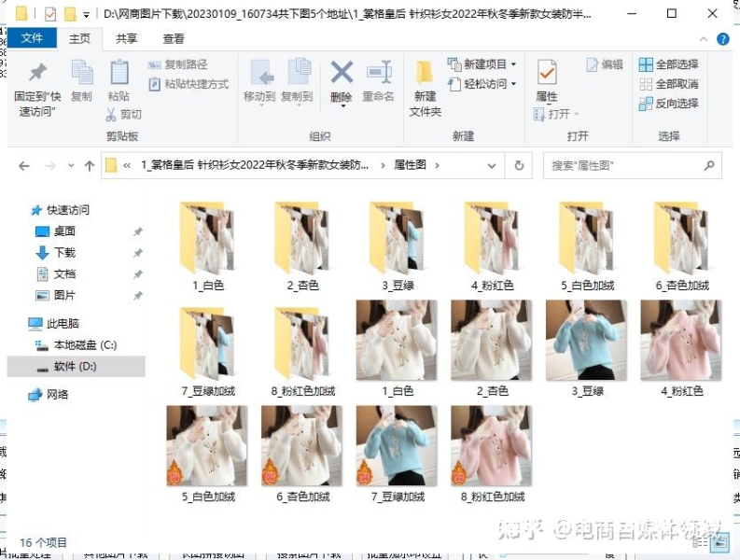Click the Paste clipboard icon
Viewport: 740px width, 560px height.
tap(119, 73)
